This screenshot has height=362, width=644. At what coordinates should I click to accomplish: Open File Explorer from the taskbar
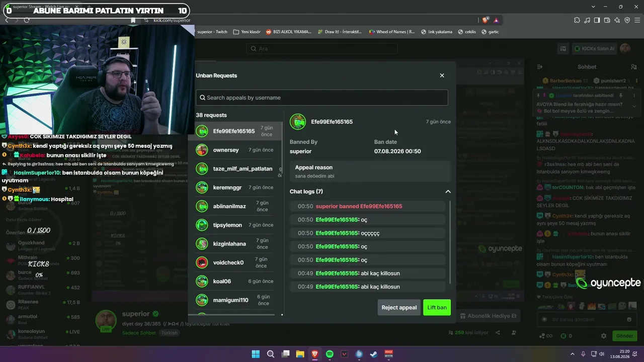(x=300, y=354)
